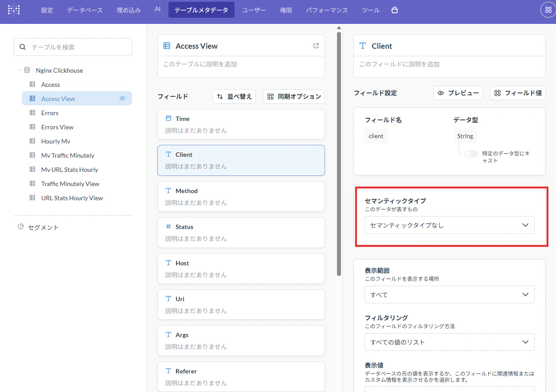556x392 pixels.
Task: Click the text type icon on Referer field
Action: [x=168, y=371]
